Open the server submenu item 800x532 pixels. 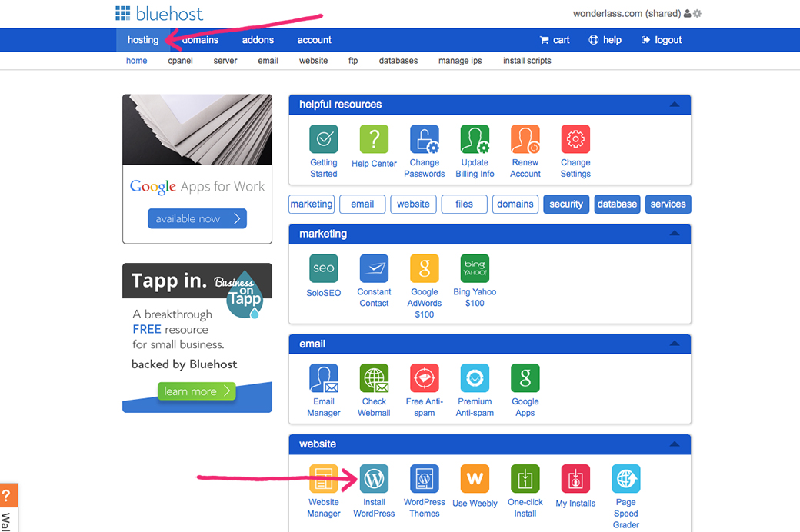(225, 61)
